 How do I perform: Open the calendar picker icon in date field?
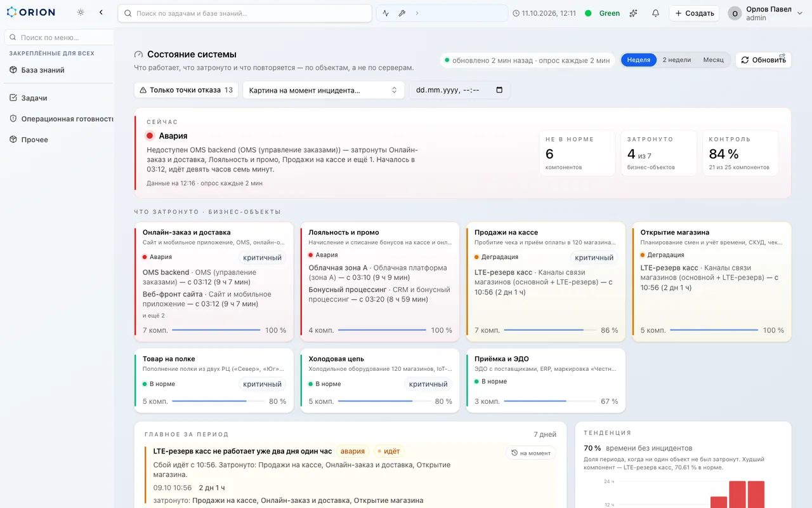[x=499, y=90]
